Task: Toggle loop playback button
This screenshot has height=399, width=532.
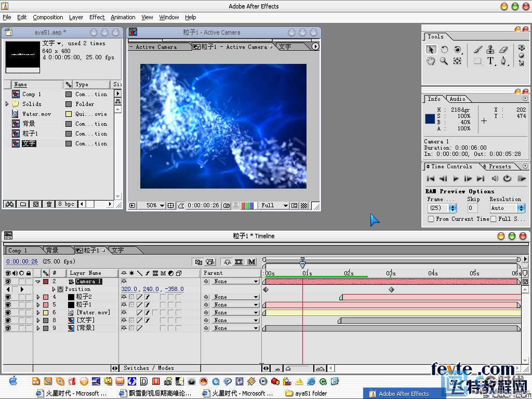Action: coord(507,179)
